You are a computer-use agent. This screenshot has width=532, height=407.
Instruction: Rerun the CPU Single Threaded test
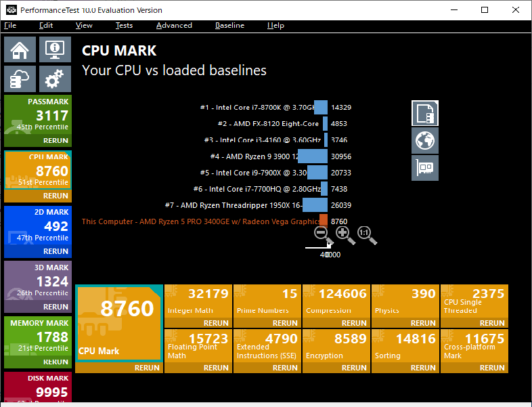[x=492, y=323]
